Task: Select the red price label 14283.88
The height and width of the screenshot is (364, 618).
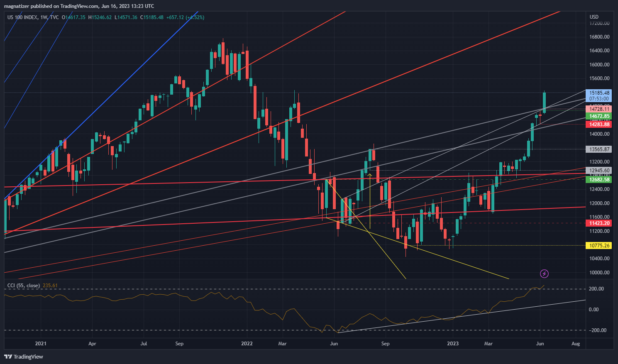Action: pyautogui.click(x=599, y=125)
